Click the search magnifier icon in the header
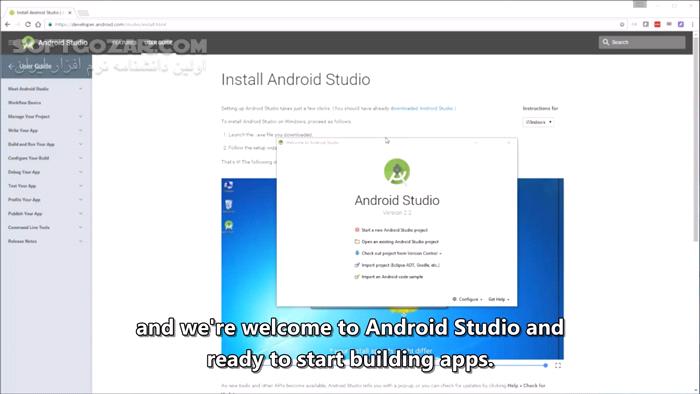The height and width of the screenshot is (394, 700). [606, 42]
